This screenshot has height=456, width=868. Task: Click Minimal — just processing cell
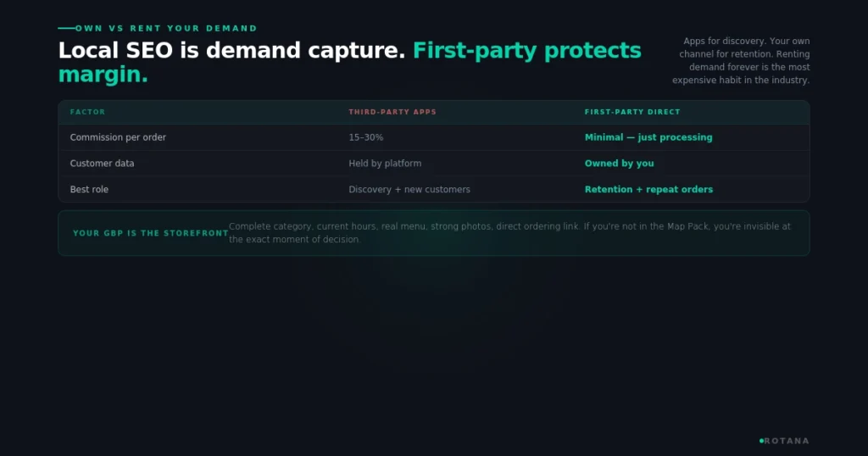coord(648,137)
